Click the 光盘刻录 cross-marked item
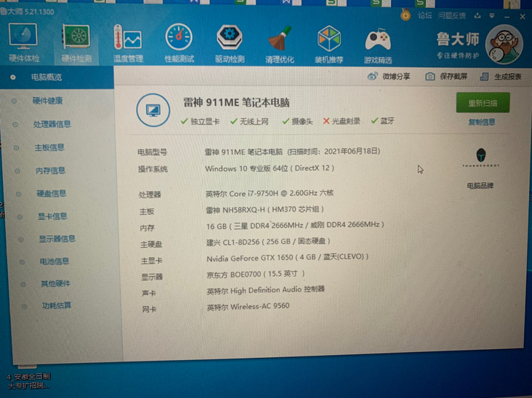The height and width of the screenshot is (398, 532). click(x=342, y=121)
